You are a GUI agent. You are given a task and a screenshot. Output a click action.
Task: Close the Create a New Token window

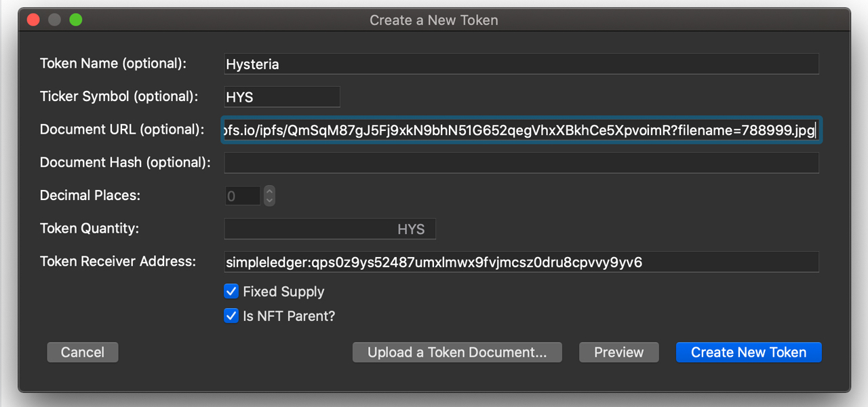[33, 20]
